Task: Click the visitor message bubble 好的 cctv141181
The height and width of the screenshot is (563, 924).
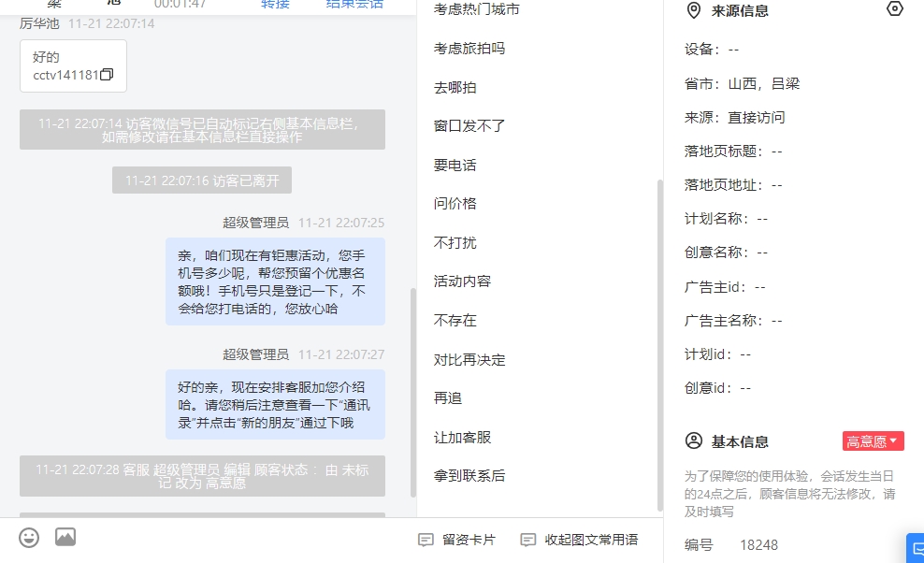Action: pyautogui.click(x=73, y=66)
